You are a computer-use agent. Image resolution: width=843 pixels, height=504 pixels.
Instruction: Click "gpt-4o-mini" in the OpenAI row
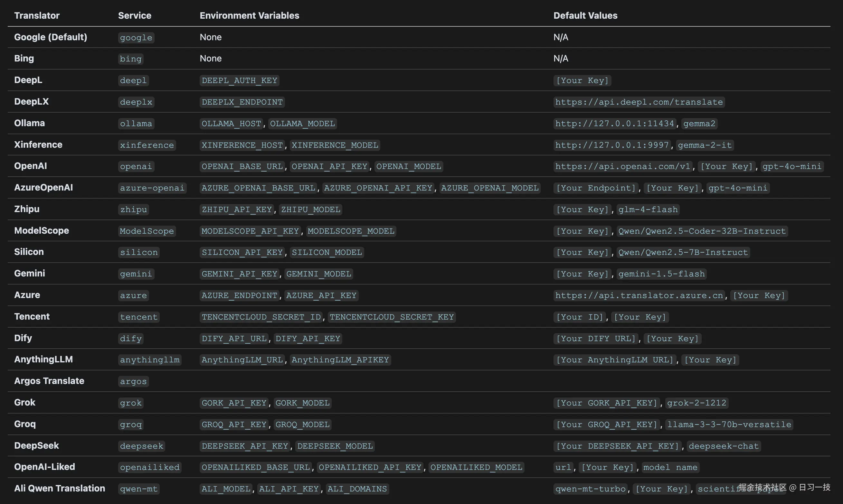pos(792,166)
